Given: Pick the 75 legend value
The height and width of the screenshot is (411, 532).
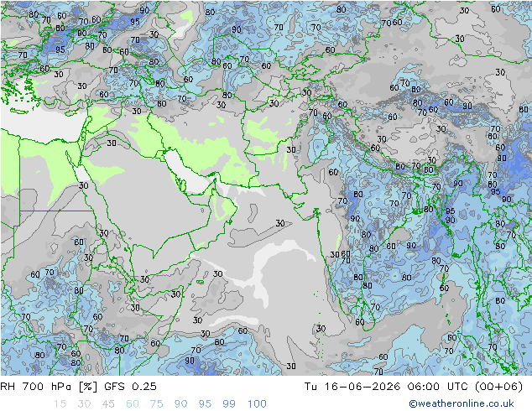Looking at the screenshot, I should pos(156,404).
